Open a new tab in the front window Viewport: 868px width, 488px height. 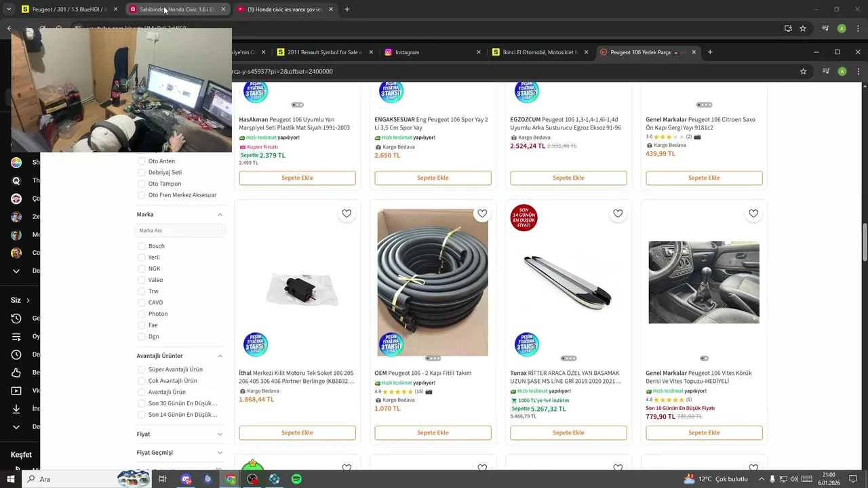click(710, 52)
